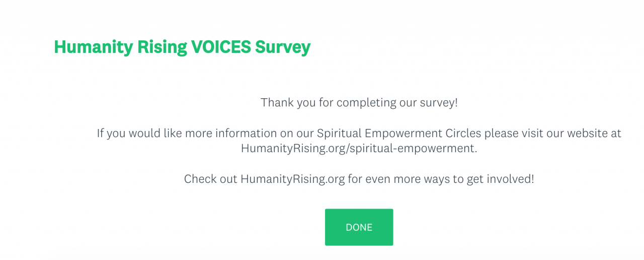Click the "Check out" words
The image size is (644, 260).
point(210,179)
